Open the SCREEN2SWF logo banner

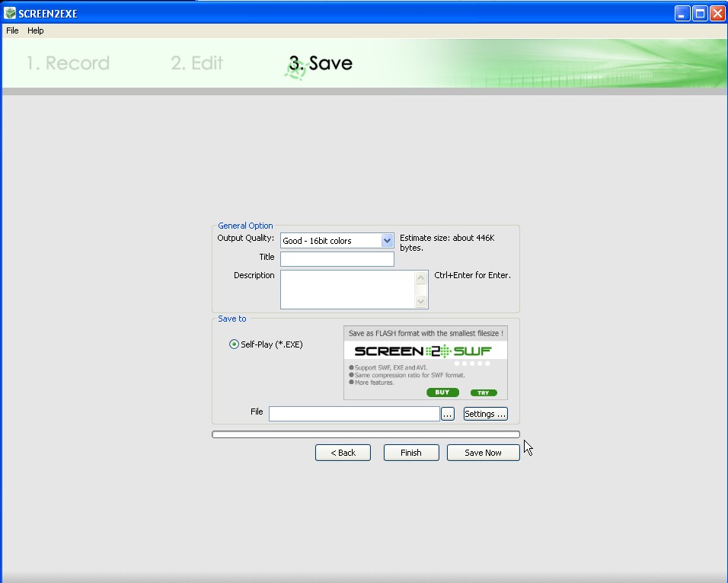tap(423, 351)
